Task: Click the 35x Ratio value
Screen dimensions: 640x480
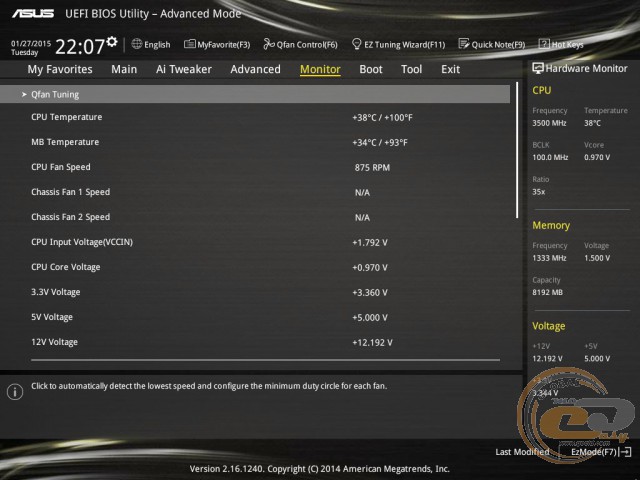Action: 538,192
